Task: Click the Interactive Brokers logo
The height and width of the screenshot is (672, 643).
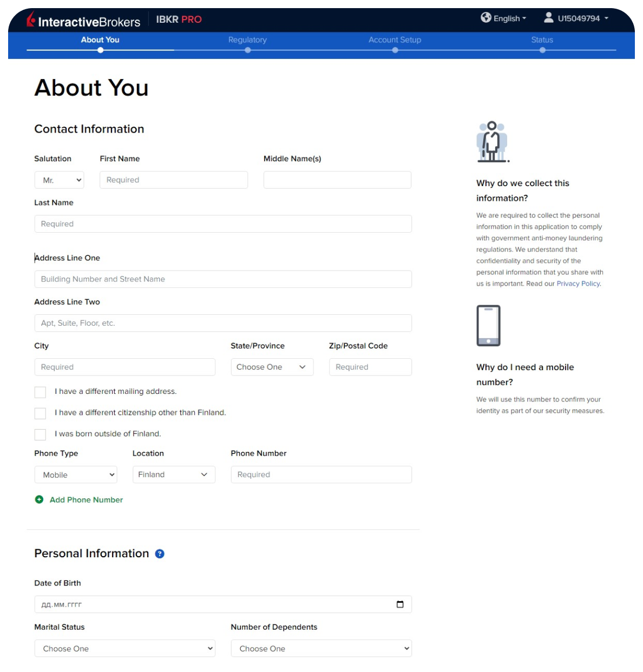Action: point(83,21)
